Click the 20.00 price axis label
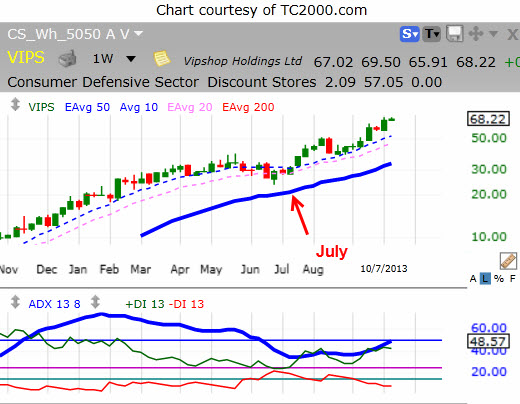The height and width of the screenshot is (404, 520). [489, 194]
